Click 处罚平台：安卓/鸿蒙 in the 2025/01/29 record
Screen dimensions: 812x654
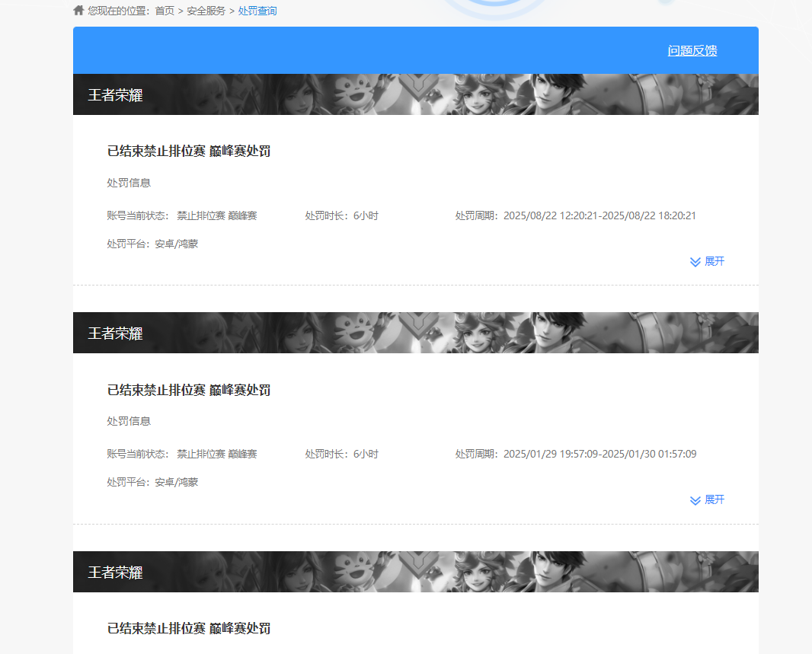152,482
